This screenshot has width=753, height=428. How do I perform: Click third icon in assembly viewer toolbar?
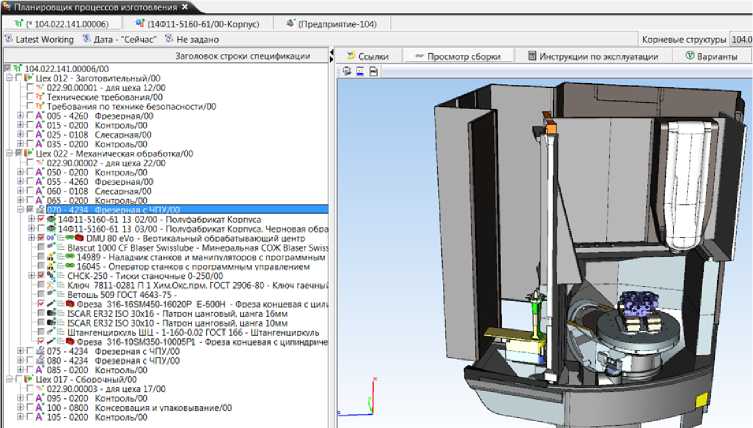pyautogui.click(x=373, y=71)
